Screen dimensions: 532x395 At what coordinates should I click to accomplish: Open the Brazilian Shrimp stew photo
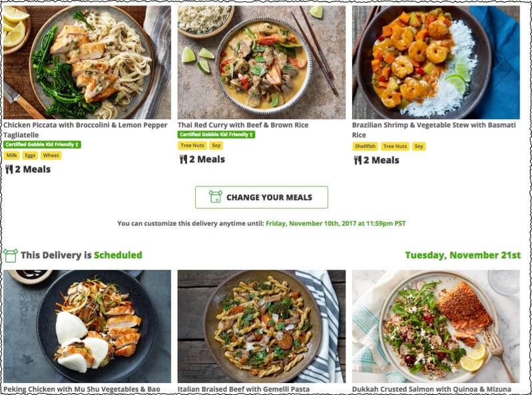point(436,62)
